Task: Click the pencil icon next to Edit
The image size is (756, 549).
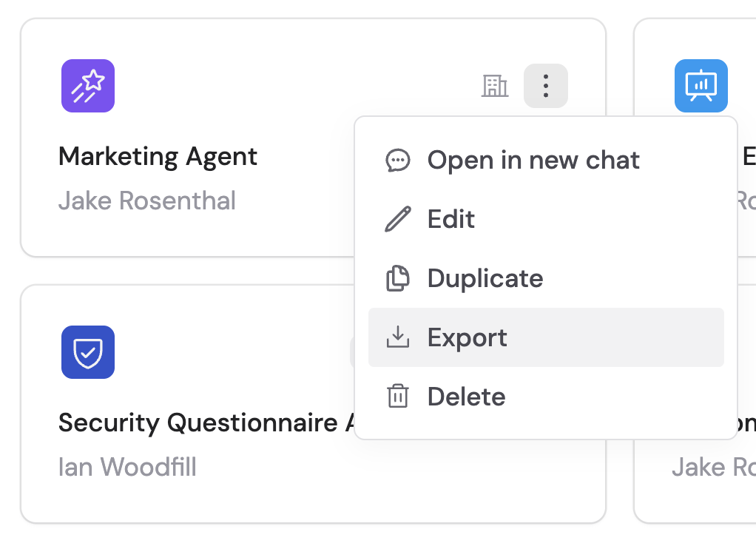Action: (x=398, y=219)
